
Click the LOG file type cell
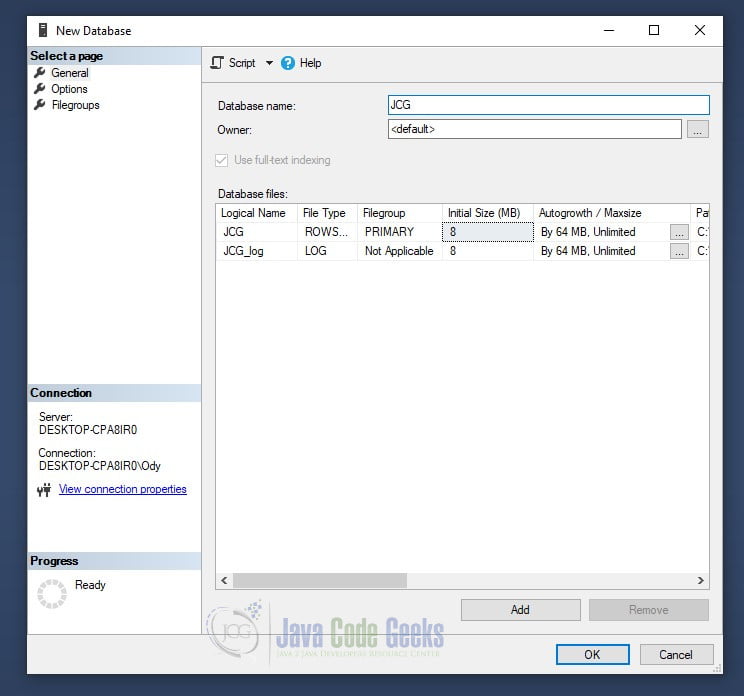pos(327,251)
